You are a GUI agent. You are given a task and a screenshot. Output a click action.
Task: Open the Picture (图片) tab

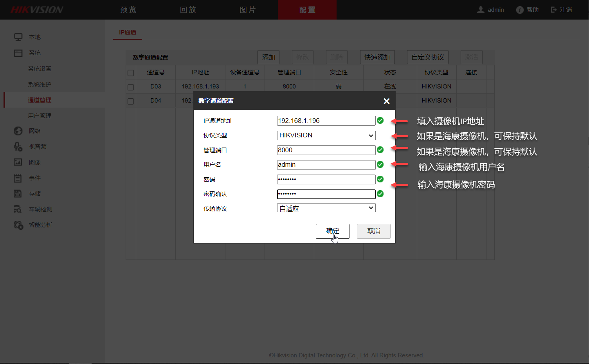point(247,10)
